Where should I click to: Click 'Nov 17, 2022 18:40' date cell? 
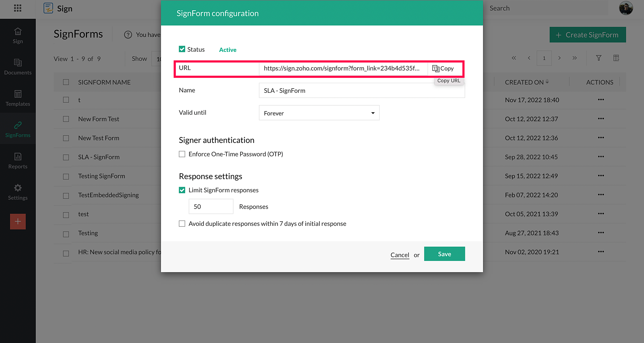click(x=532, y=100)
